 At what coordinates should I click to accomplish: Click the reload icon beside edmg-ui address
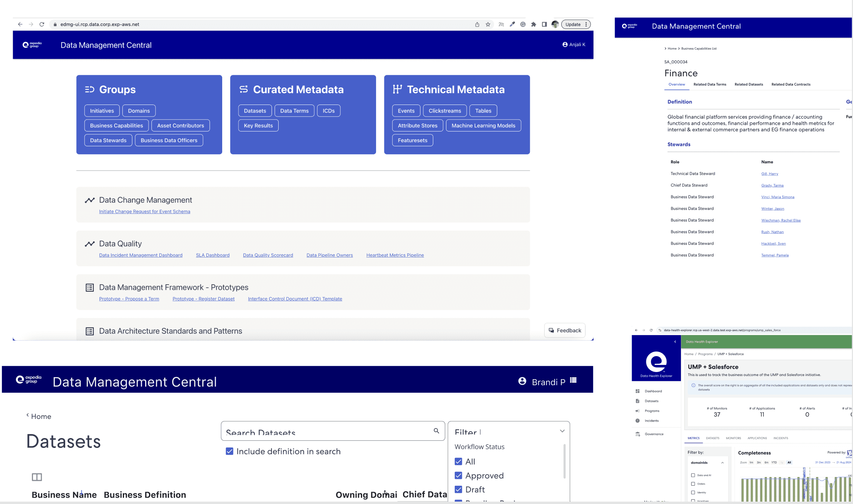[42, 24]
